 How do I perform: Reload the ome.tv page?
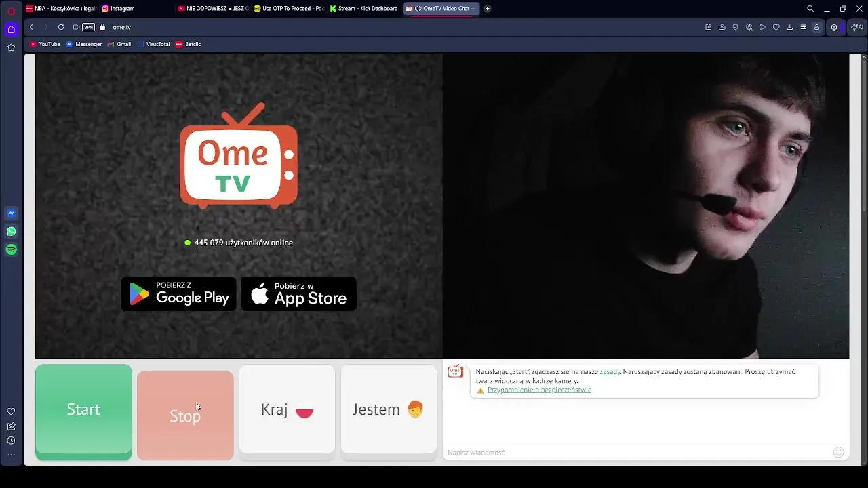tap(61, 27)
